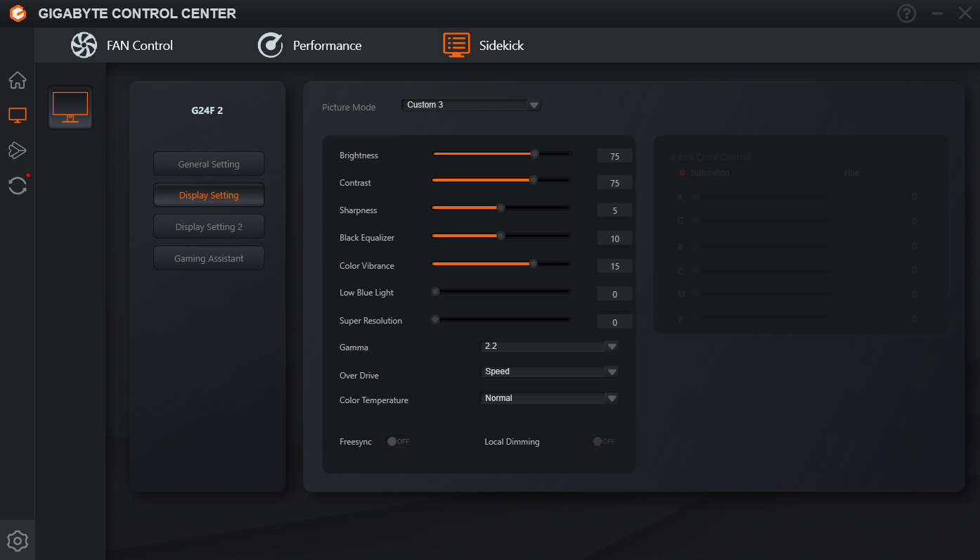Open the update sync icon with red dot

coord(18,186)
